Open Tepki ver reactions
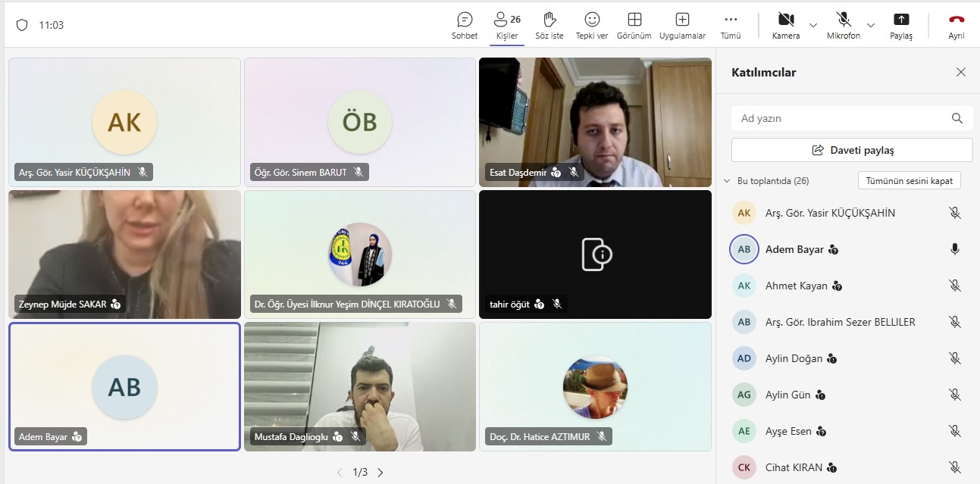The height and width of the screenshot is (484, 980). (x=592, y=20)
